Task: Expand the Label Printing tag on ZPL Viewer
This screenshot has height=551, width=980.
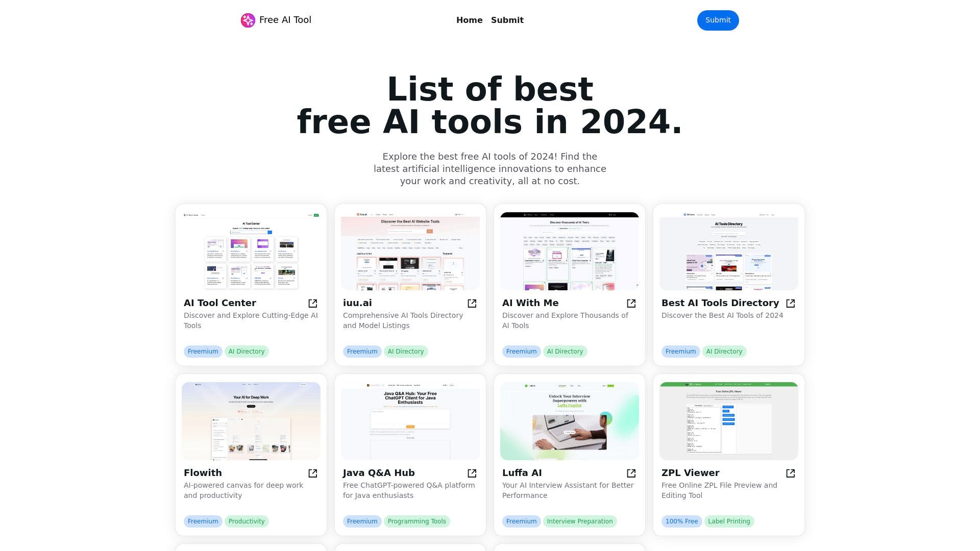Action: [729, 521]
